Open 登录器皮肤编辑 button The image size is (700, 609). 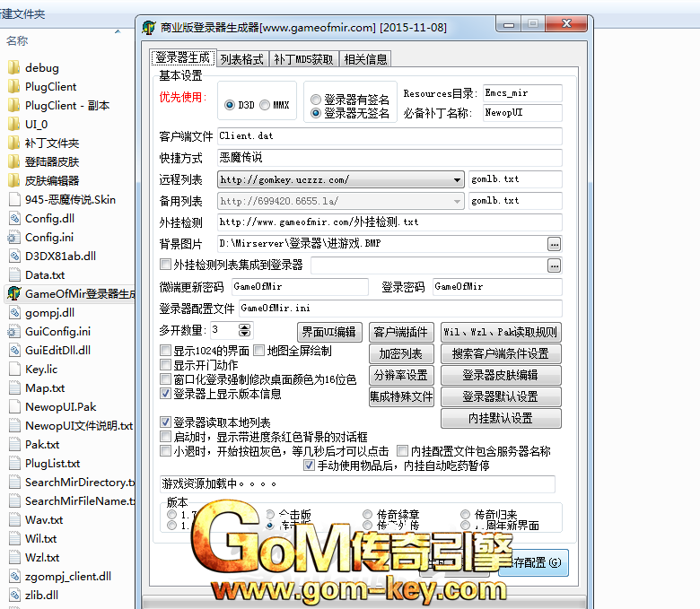pyautogui.click(x=501, y=375)
